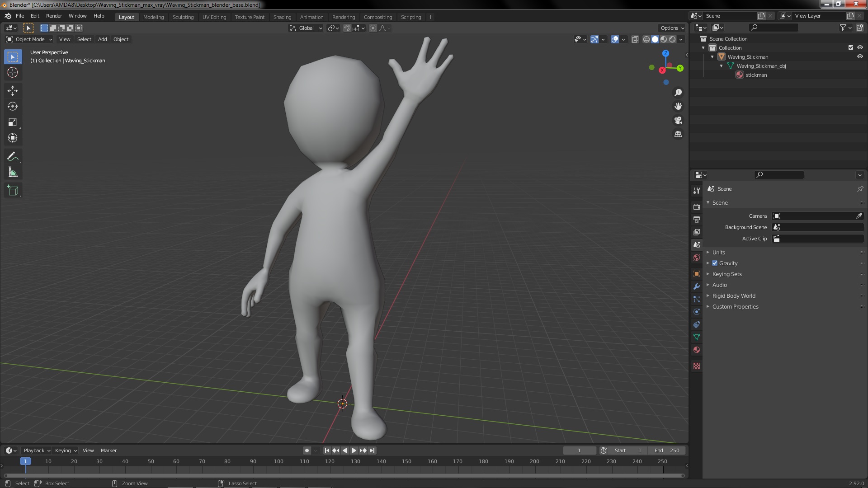The height and width of the screenshot is (488, 868).
Task: Activate the Transform tool
Action: click(x=13, y=138)
